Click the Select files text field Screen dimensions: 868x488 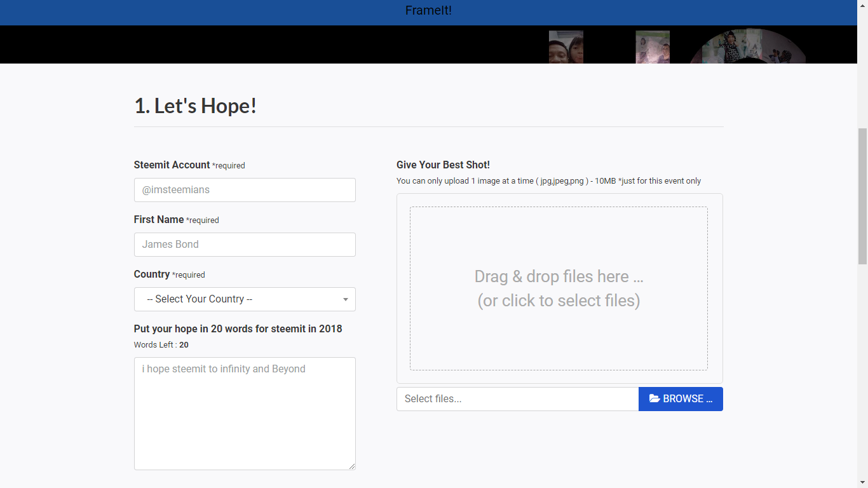click(x=517, y=399)
